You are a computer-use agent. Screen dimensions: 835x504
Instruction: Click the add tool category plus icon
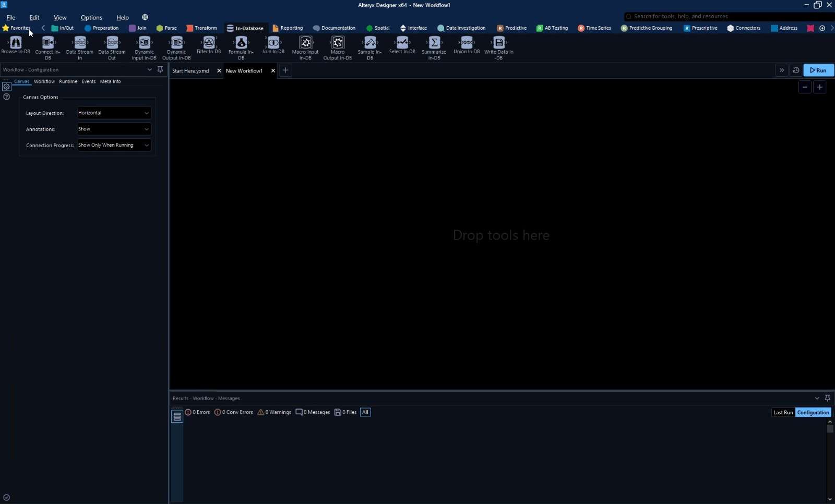[822, 28]
